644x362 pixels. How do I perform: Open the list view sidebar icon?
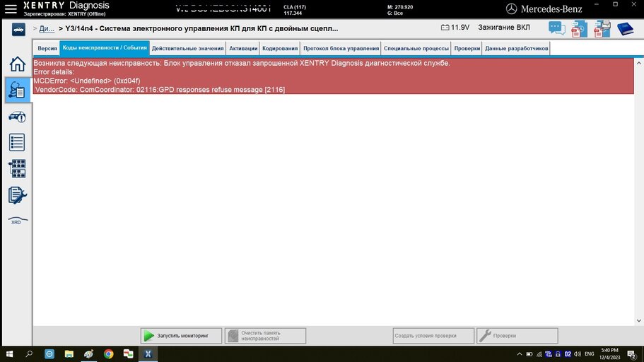(x=17, y=142)
